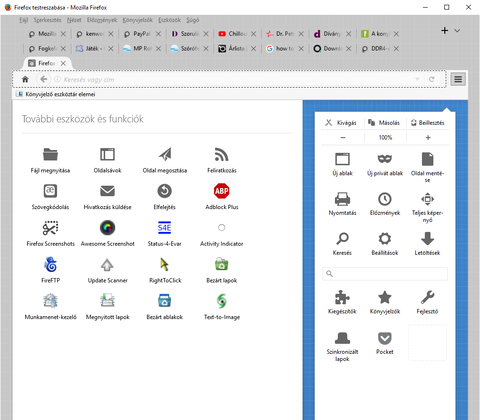This screenshot has width=480, height=420.
Task: Select the Feliratkozás RSS feed icon
Action: click(222, 154)
